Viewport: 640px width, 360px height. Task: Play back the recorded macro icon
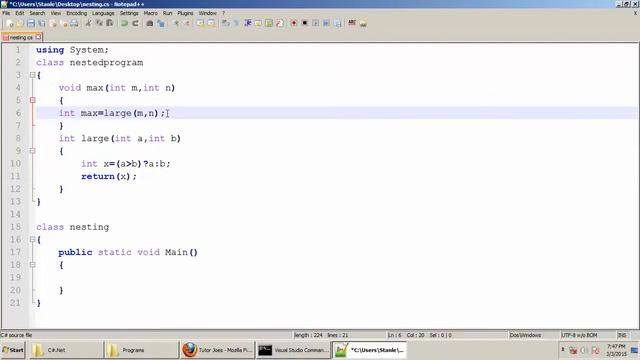coord(316,23)
